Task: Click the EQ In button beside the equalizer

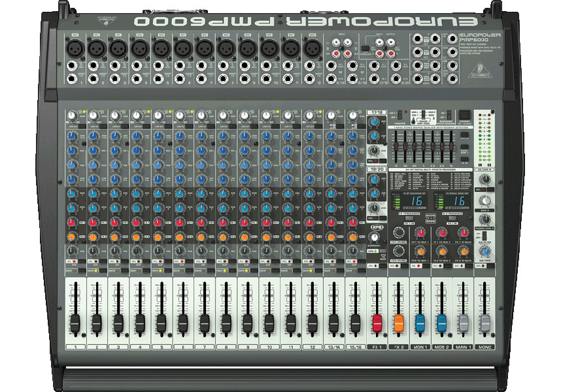Action: pyautogui.click(x=464, y=159)
